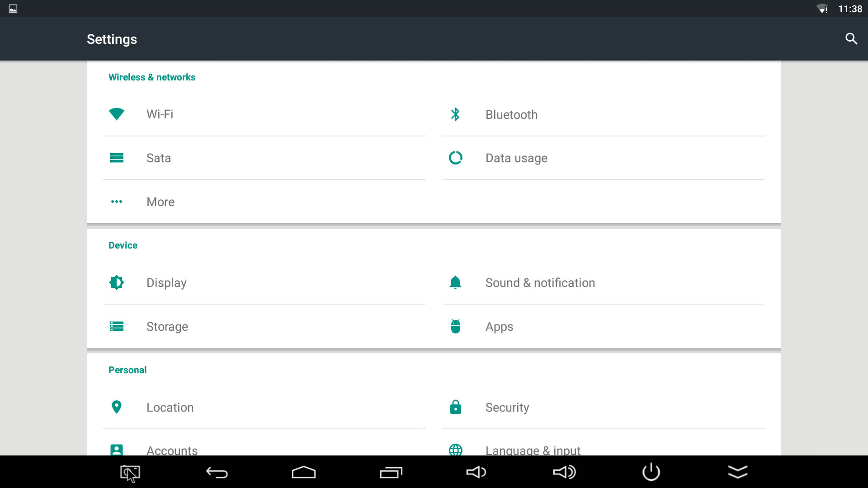The height and width of the screenshot is (488, 868).
Task: Click the Sata stacked-lines icon
Action: pos(117,158)
